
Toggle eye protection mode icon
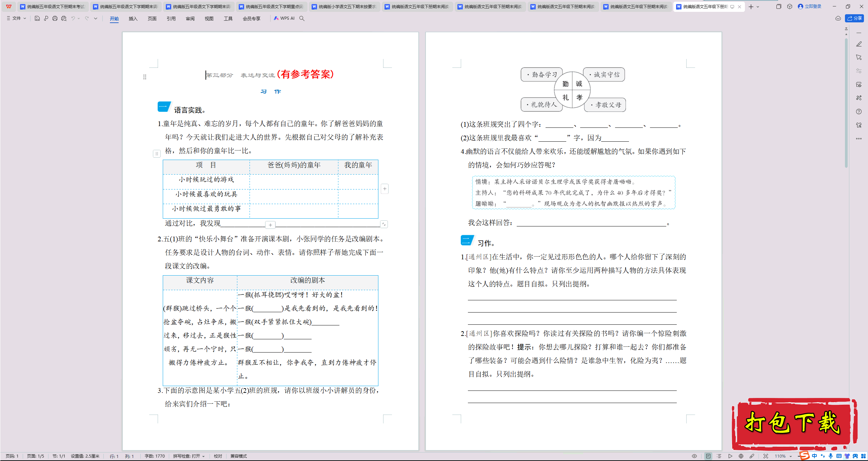click(694, 456)
